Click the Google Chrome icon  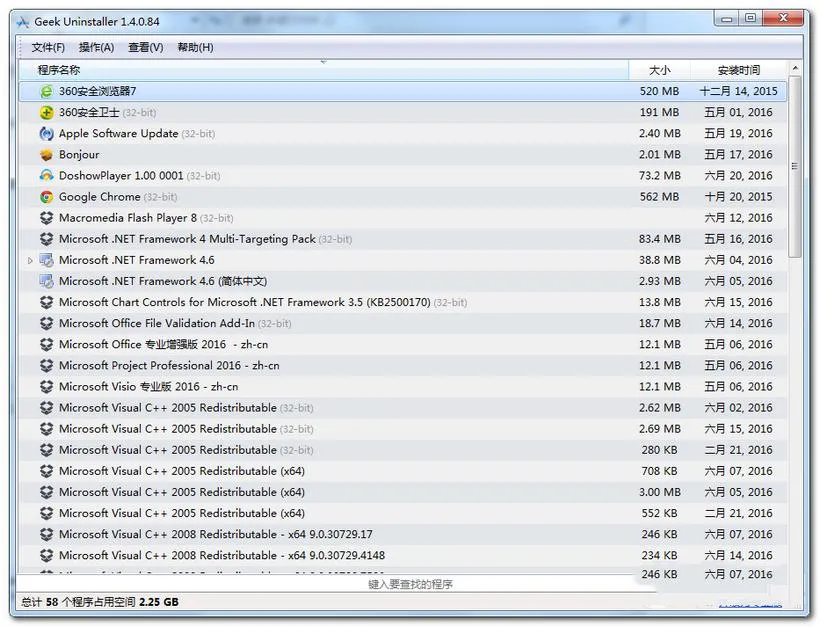pos(47,197)
